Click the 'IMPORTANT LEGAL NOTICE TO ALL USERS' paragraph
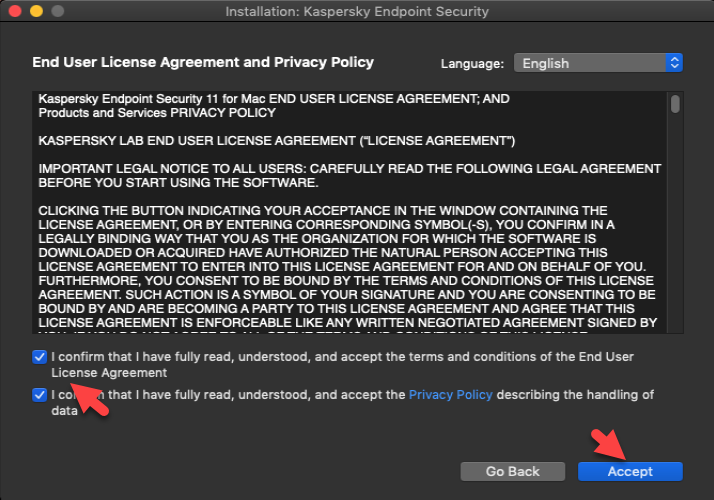The width and height of the screenshot is (714, 500). [349, 175]
